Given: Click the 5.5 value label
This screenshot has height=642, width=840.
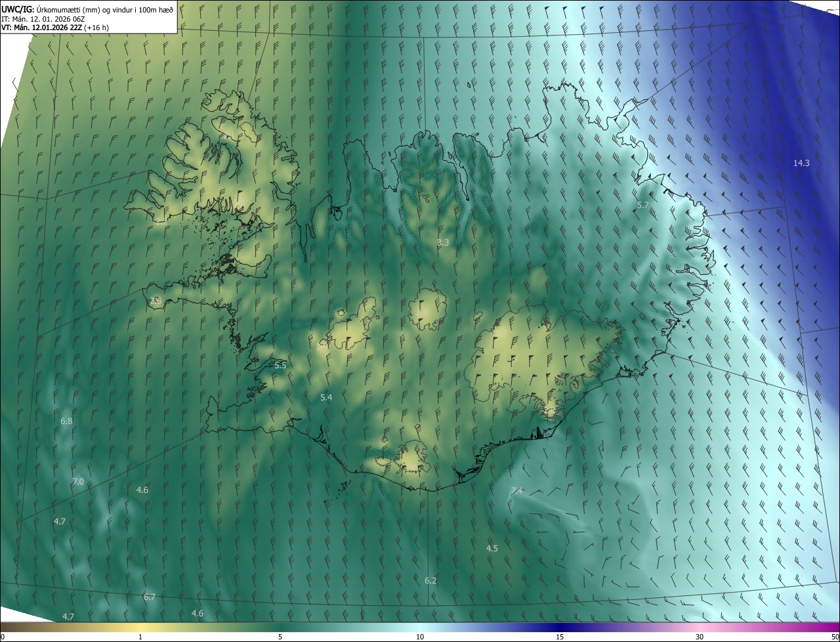Looking at the screenshot, I should [280, 365].
